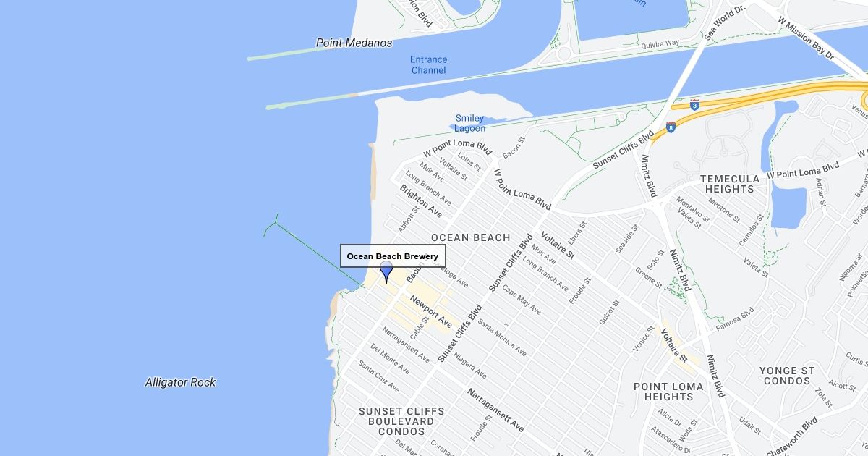Click the TEMECULA HEIGHTS neighborhood label

(730, 184)
